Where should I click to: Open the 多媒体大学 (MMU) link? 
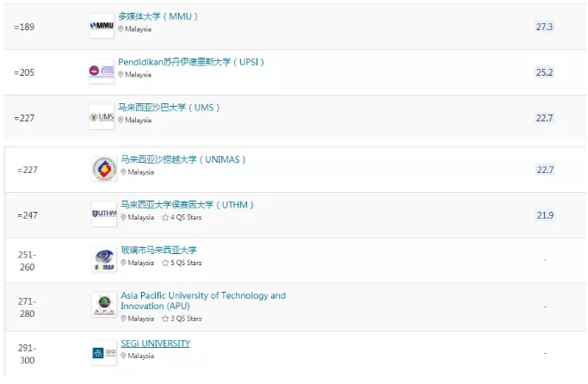[x=158, y=16]
